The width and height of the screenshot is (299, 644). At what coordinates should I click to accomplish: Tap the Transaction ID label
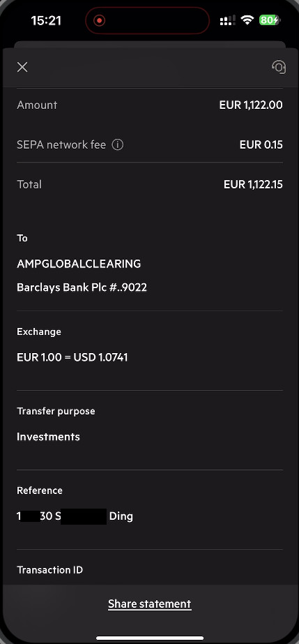49,569
